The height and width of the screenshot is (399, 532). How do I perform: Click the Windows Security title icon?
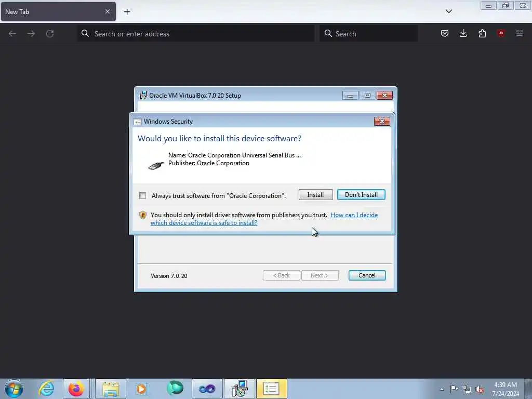[137, 122]
